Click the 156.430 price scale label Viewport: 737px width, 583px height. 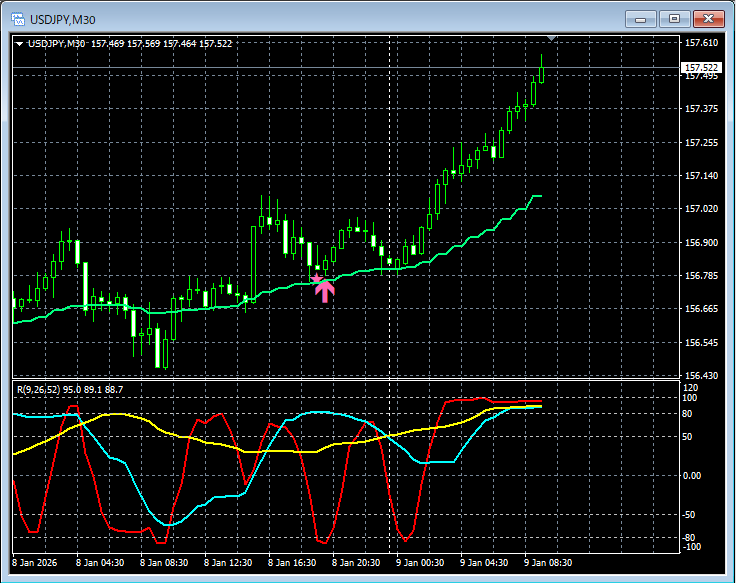pos(701,375)
